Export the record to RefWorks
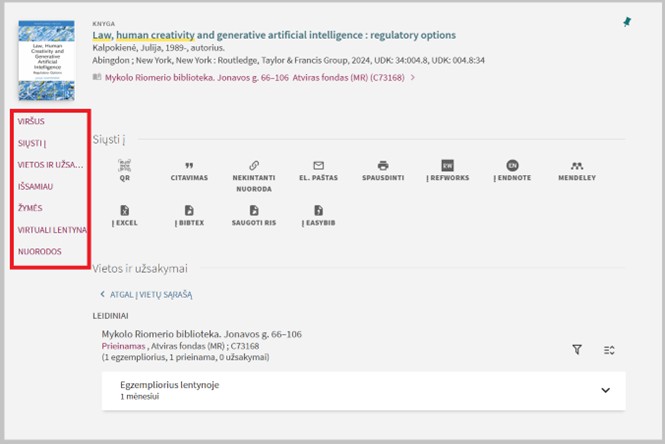The image size is (665, 444). 447,166
